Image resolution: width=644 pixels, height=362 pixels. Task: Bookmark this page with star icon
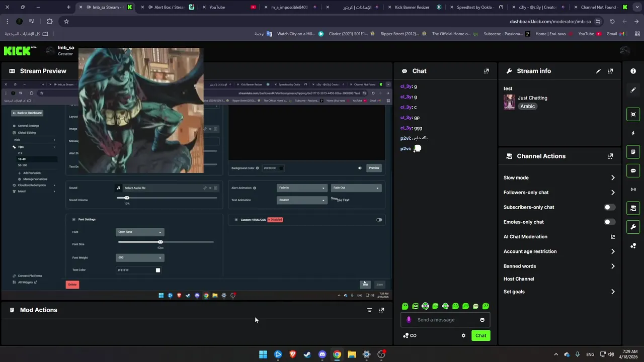tap(66, 22)
